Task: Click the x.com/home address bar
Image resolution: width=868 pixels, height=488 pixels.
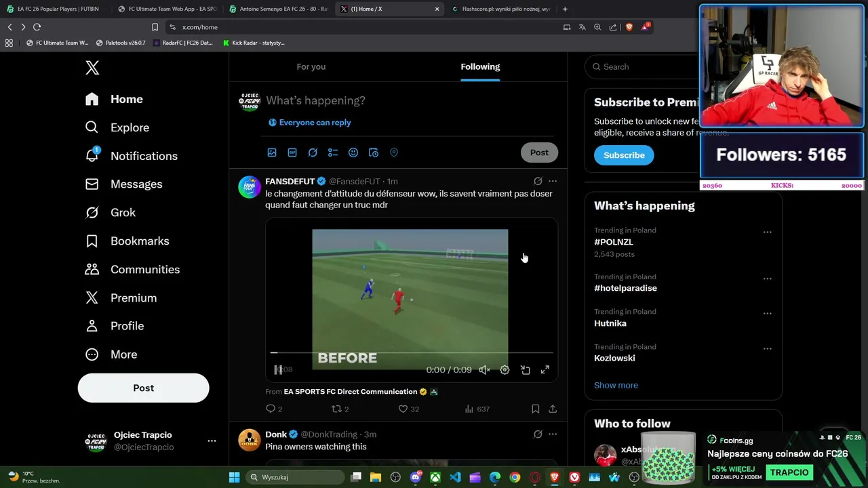Action: coord(359,27)
